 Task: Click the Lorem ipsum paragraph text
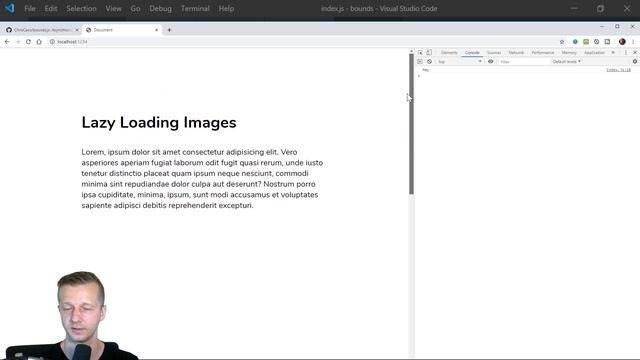pyautogui.click(x=202, y=179)
